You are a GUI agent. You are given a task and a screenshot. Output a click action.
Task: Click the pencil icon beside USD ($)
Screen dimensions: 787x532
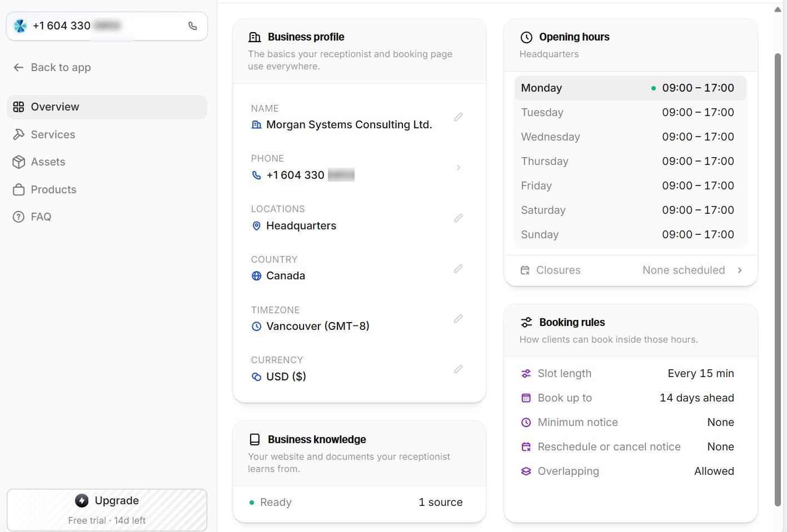click(458, 369)
